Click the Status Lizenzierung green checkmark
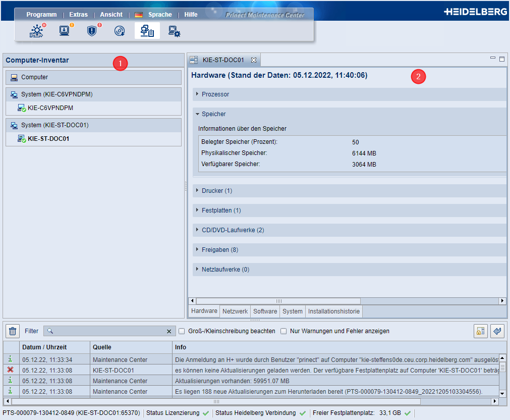The height and width of the screenshot is (420, 510). (205, 413)
